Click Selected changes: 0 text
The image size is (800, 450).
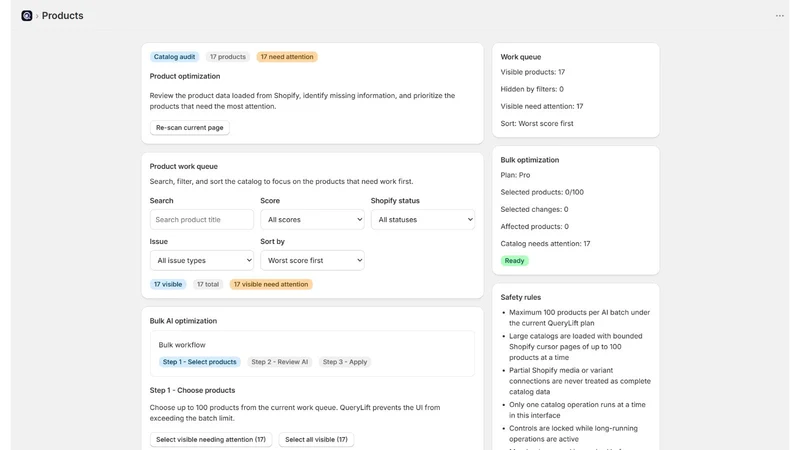534,209
